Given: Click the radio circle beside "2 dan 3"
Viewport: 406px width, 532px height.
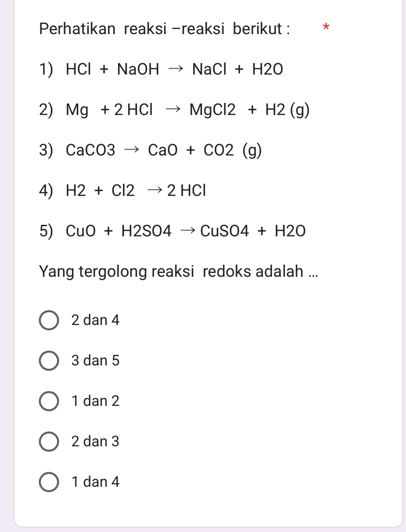Looking at the screenshot, I should tap(48, 441).
